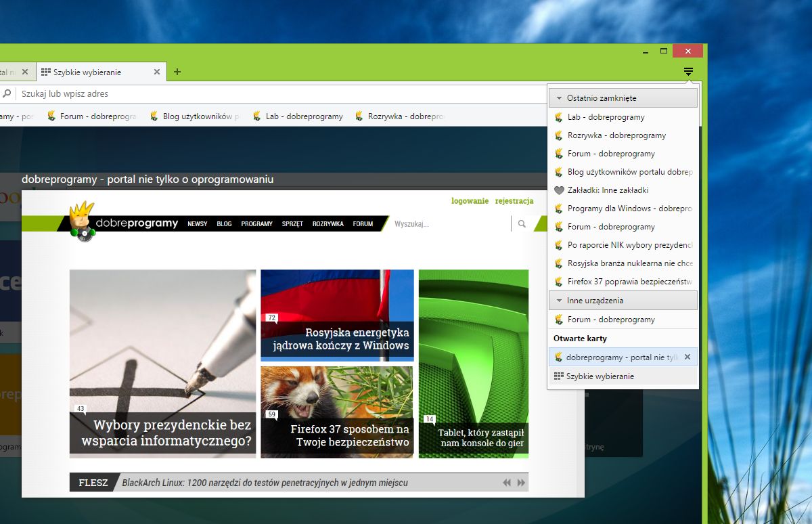Open Rozrywka - dobreprogramy bookmark in bar
Image resolution: width=812 pixels, height=524 pixels.
tap(400, 116)
